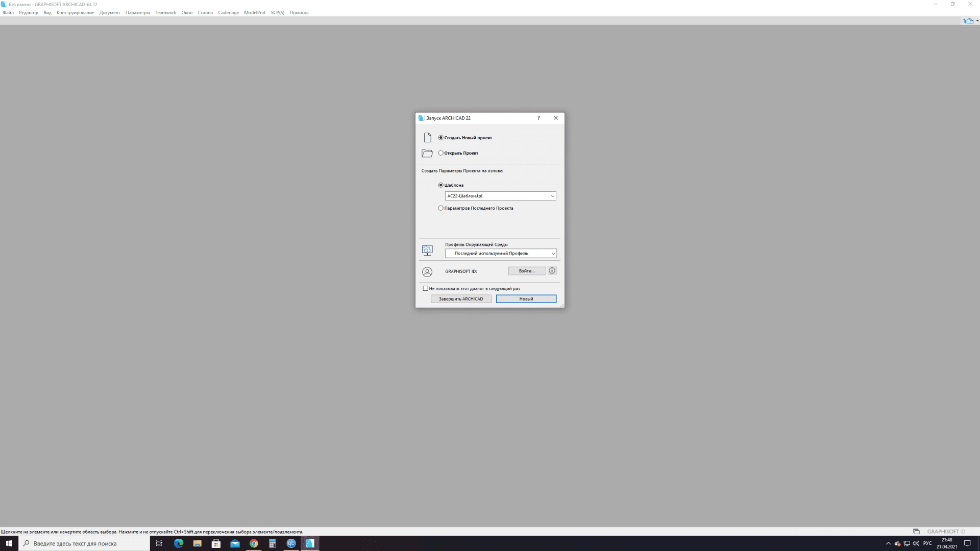The height and width of the screenshot is (551, 980).
Task: Launch Microsoft Edge from taskbar
Action: pyautogui.click(x=178, y=543)
